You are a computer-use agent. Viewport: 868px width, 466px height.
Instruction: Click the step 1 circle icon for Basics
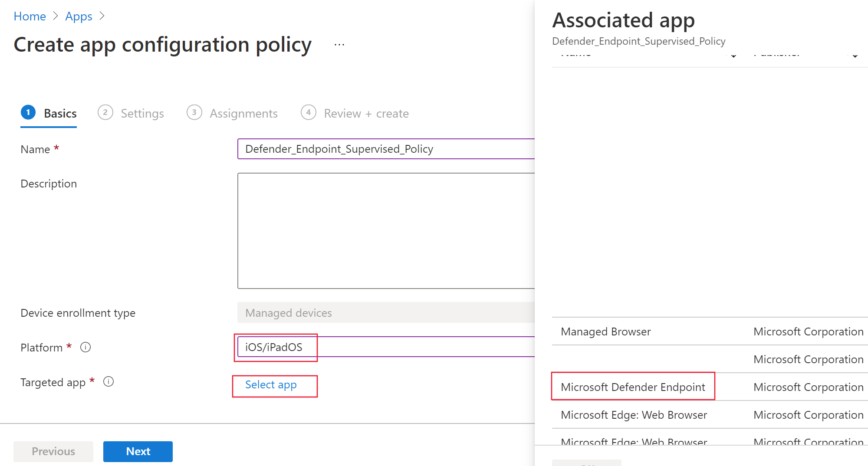click(28, 112)
